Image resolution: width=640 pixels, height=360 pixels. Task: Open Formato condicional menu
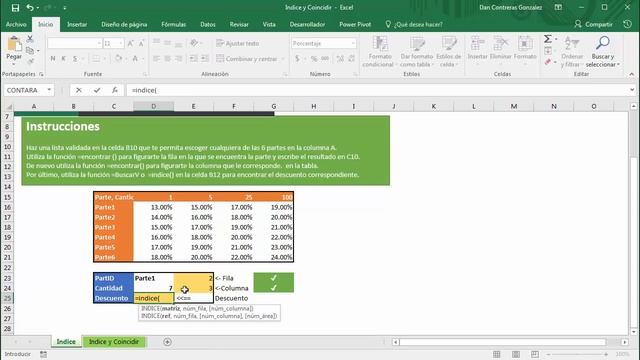380,52
